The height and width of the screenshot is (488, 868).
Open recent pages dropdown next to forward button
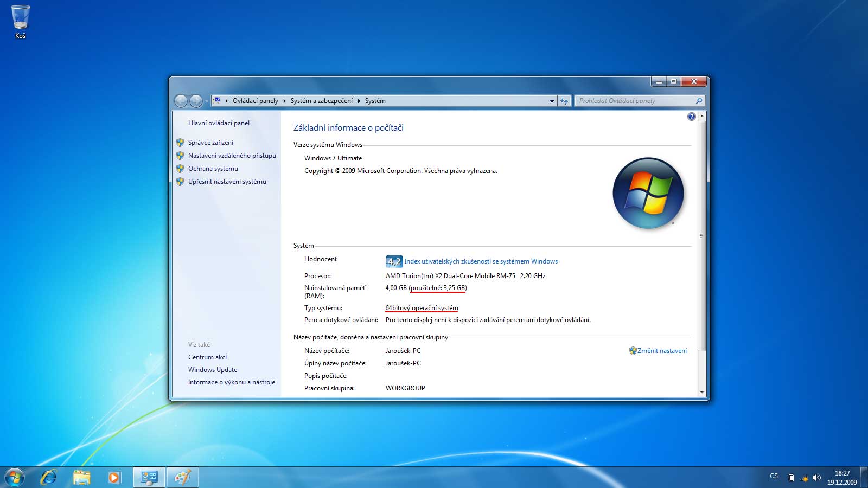pyautogui.click(x=207, y=101)
